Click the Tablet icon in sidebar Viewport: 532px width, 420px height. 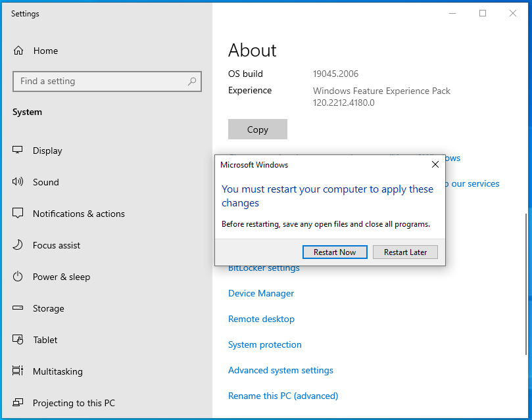pos(18,340)
